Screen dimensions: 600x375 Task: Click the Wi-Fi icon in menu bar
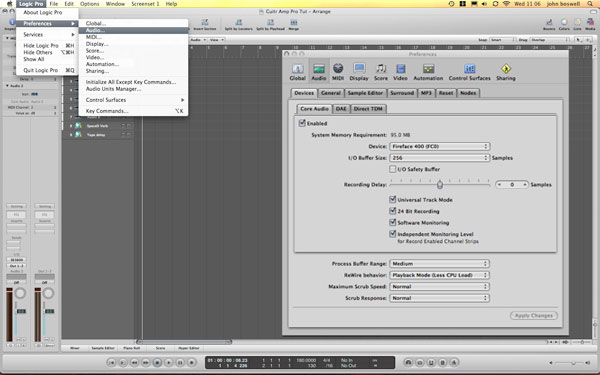(x=506, y=4)
